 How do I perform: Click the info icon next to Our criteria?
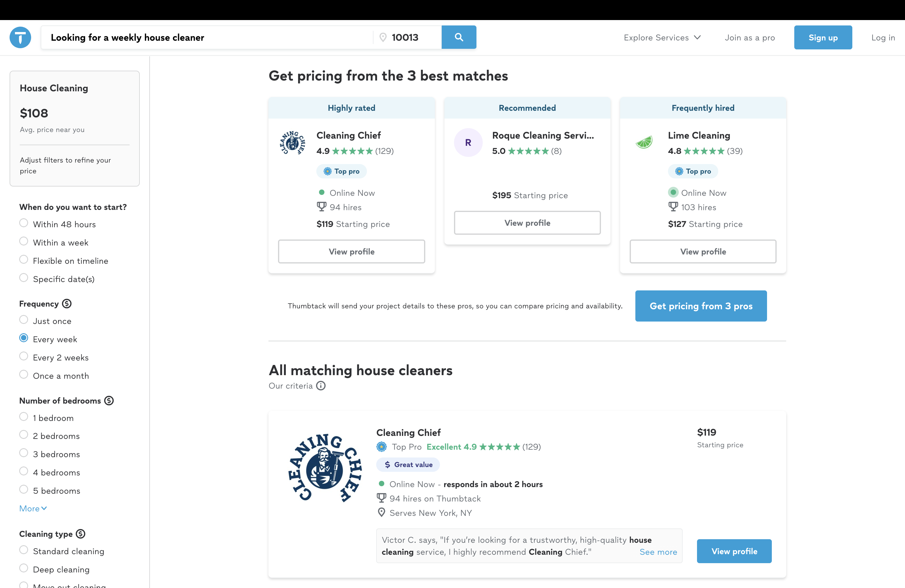pos(321,386)
